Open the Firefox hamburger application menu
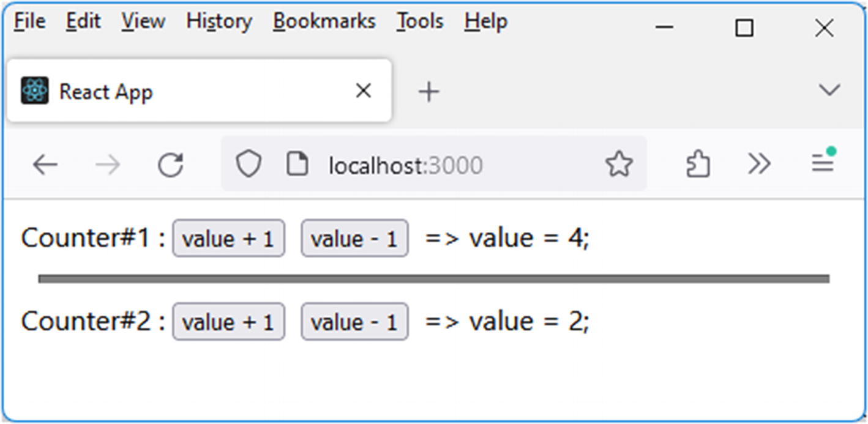The width and height of the screenshot is (868, 424). pyautogui.click(x=823, y=163)
